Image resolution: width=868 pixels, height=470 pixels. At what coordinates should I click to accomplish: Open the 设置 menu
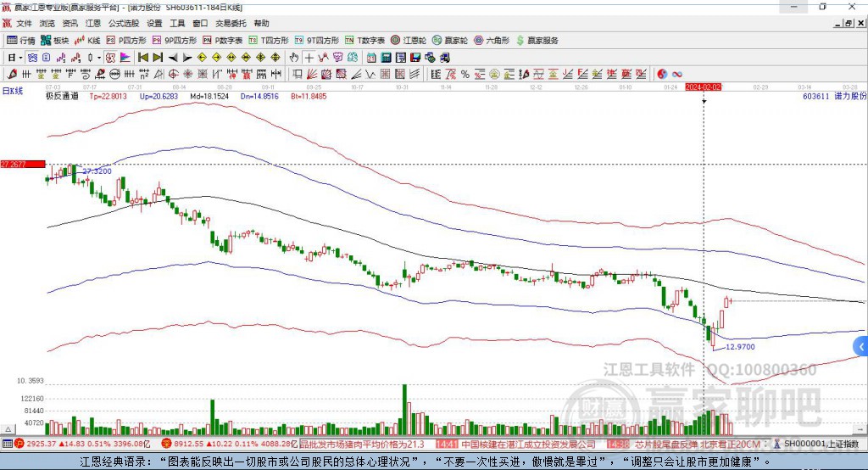(154, 23)
